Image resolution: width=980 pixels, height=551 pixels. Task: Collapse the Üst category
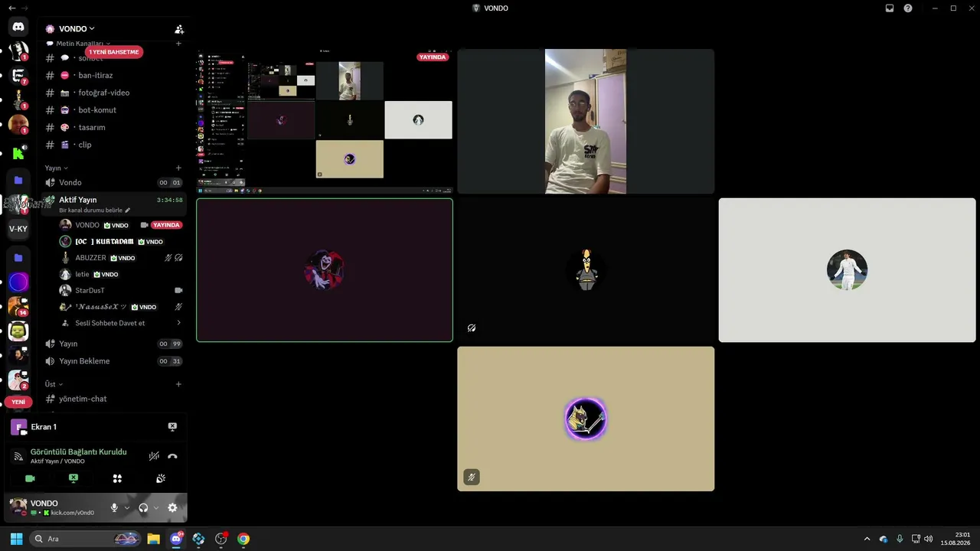click(54, 384)
